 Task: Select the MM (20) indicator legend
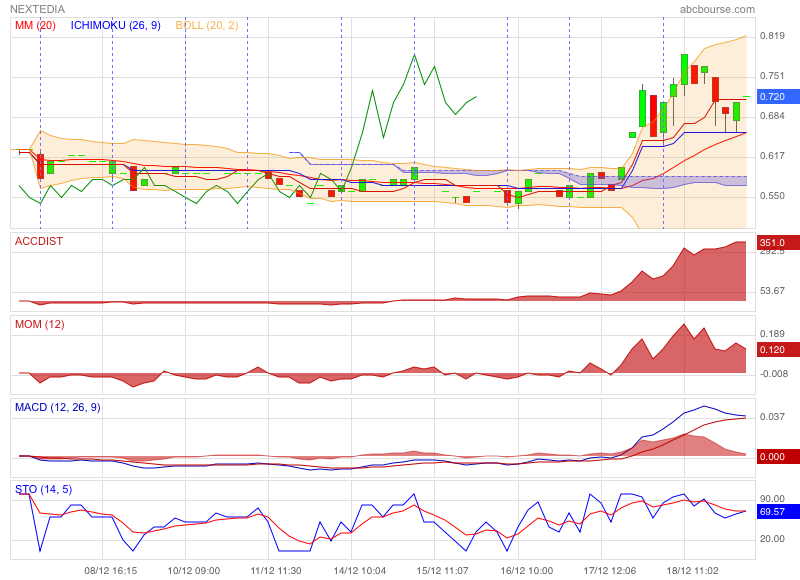[35, 26]
